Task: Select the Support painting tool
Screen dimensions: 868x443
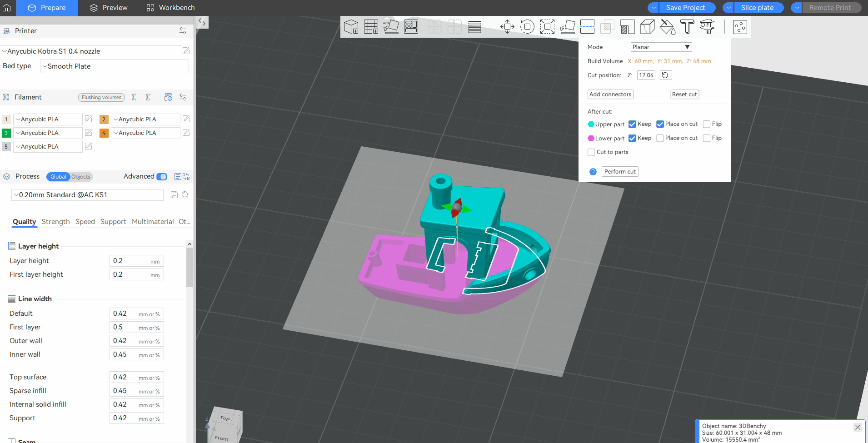Action: 627,27
